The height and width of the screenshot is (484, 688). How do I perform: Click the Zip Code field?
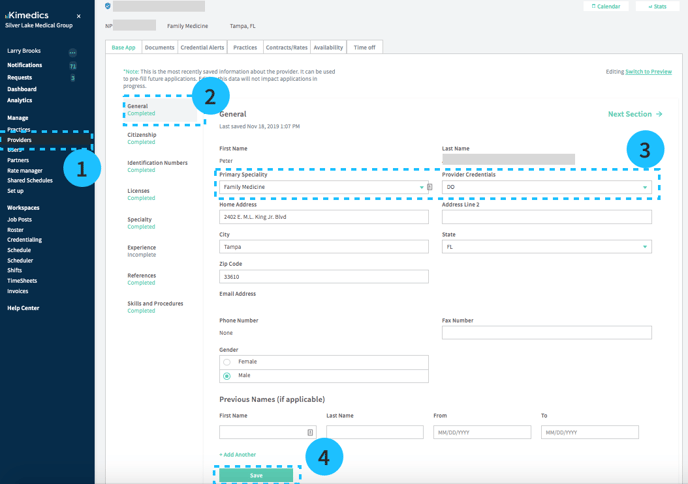pos(324,276)
